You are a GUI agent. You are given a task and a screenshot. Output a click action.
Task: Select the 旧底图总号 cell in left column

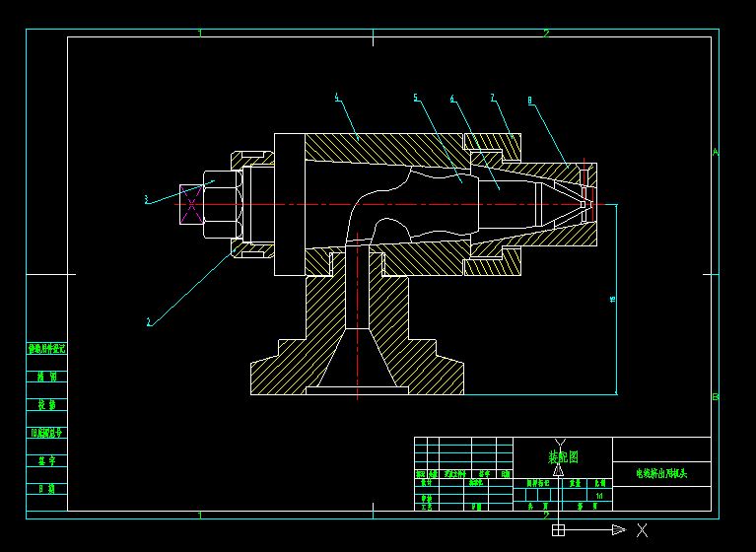(46, 433)
